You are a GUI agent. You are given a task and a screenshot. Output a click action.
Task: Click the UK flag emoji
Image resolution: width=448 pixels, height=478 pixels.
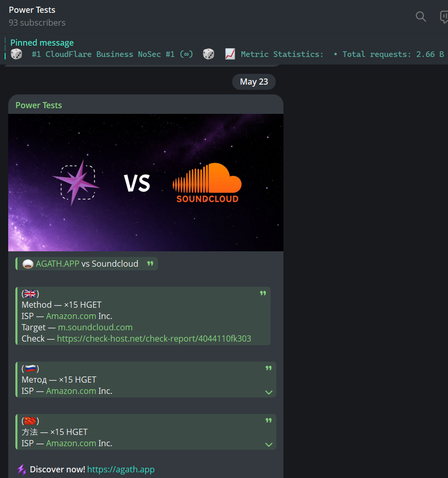30,294
